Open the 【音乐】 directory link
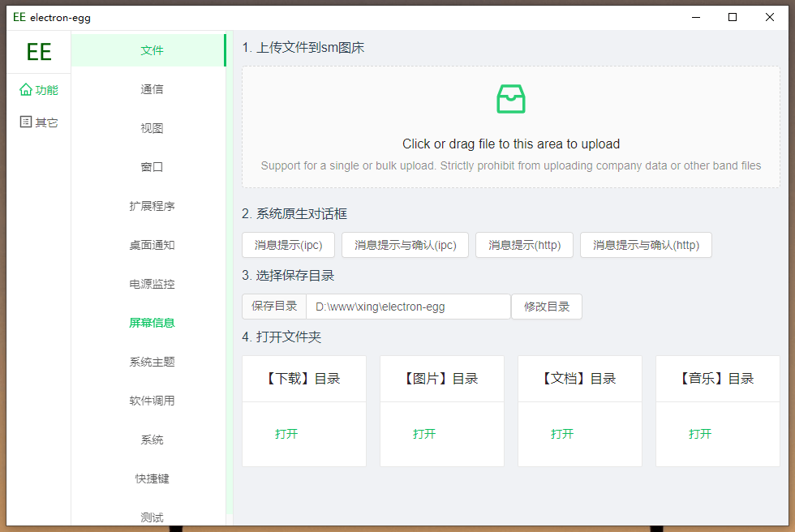The width and height of the screenshot is (795, 532). 700,434
